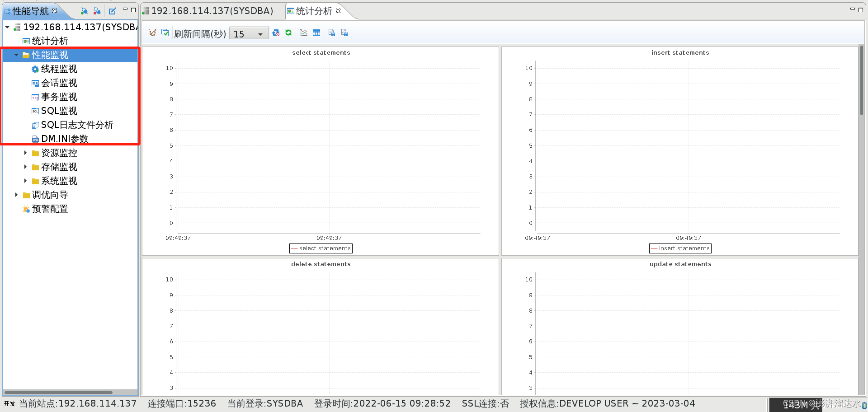The image size is (868, 412).
Task: Click the clear broom icon in toolbar
Action: [x=152, y=33]
